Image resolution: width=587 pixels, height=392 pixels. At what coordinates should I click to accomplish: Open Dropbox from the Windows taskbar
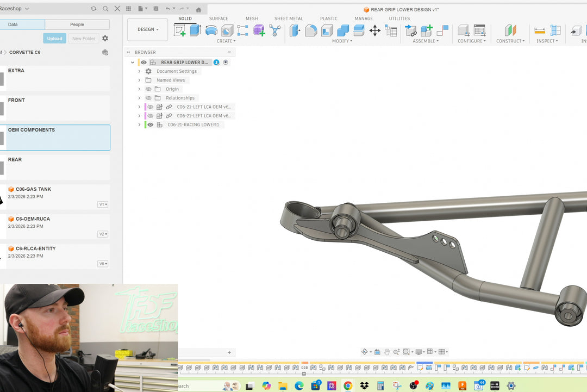pyautogui.click(x=364, y=386)
